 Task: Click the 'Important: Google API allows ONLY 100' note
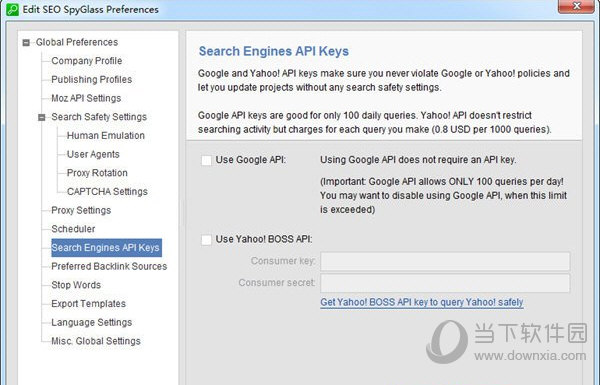[x=443, y=196]
